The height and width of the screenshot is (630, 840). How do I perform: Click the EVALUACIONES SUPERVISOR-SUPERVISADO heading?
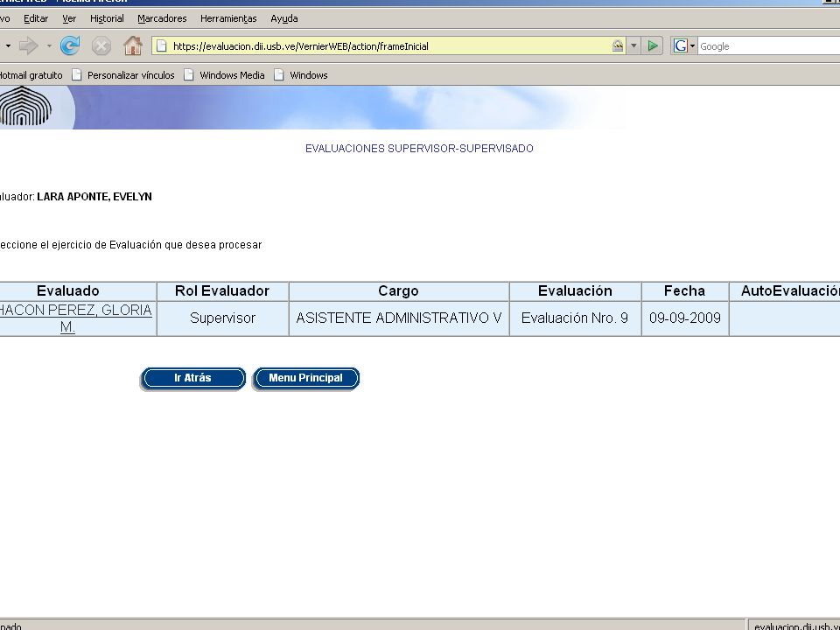(x=419, y=149)
